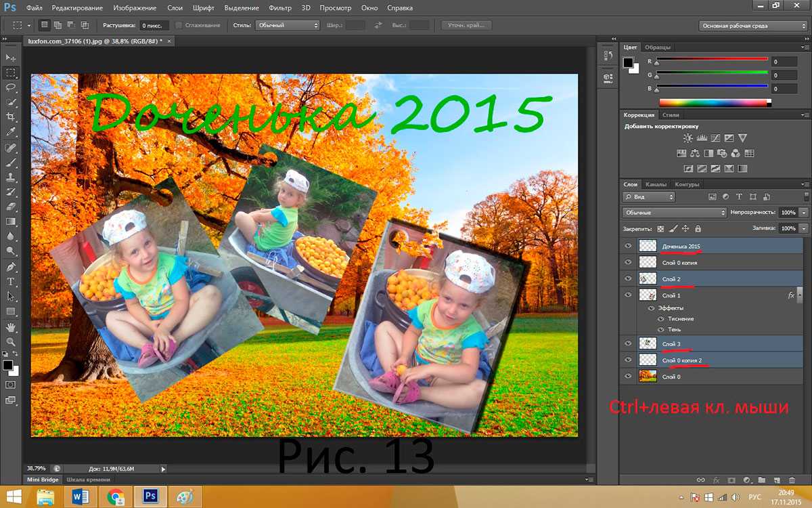Click the Уточн. край button

[466, 25]
